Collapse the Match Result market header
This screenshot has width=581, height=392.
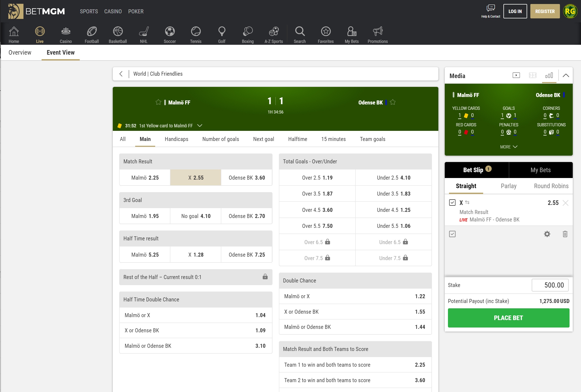(x=196, y=161)
